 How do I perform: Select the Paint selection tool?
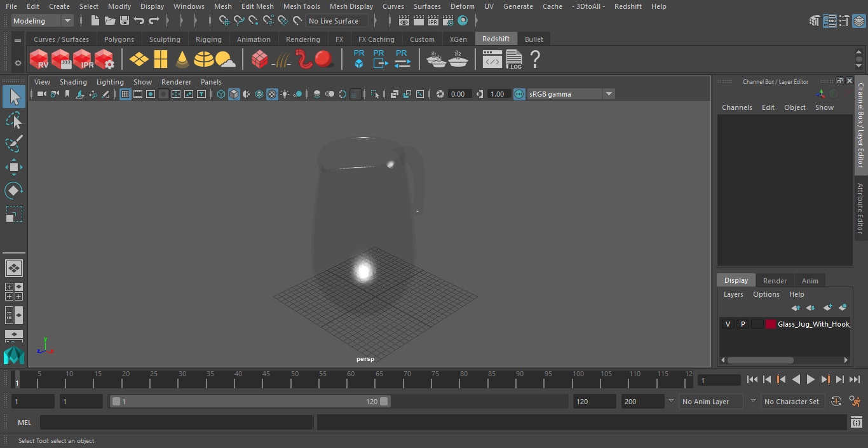[14, 144]
